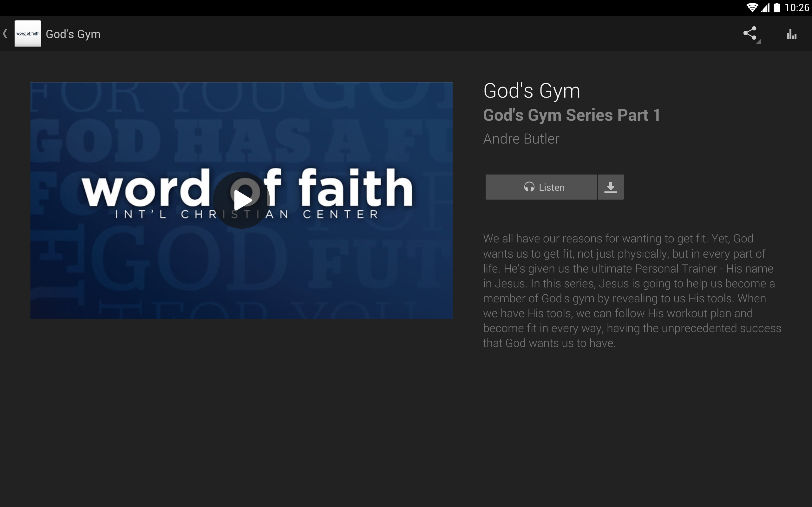This screenshot has width=812, height=507.
Task: Tap the back arrow in the action bar
Action: (x=5, y=34)
